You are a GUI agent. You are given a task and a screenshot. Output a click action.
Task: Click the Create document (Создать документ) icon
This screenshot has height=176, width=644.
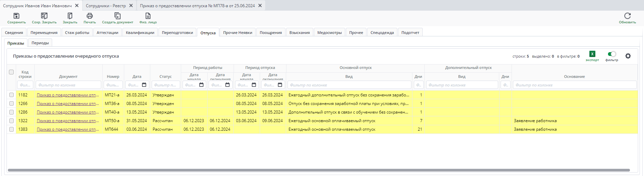(117, 16)
